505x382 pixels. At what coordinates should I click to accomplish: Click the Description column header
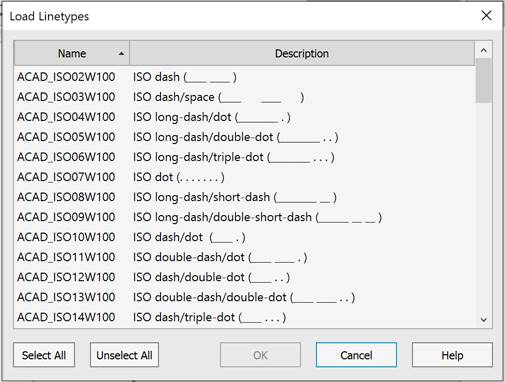point(302,53)
